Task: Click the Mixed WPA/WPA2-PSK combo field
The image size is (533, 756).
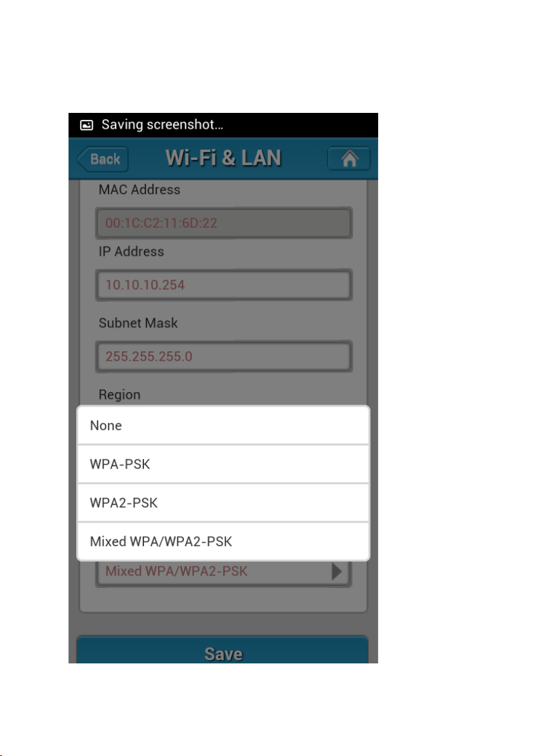Action: point(223,573)
